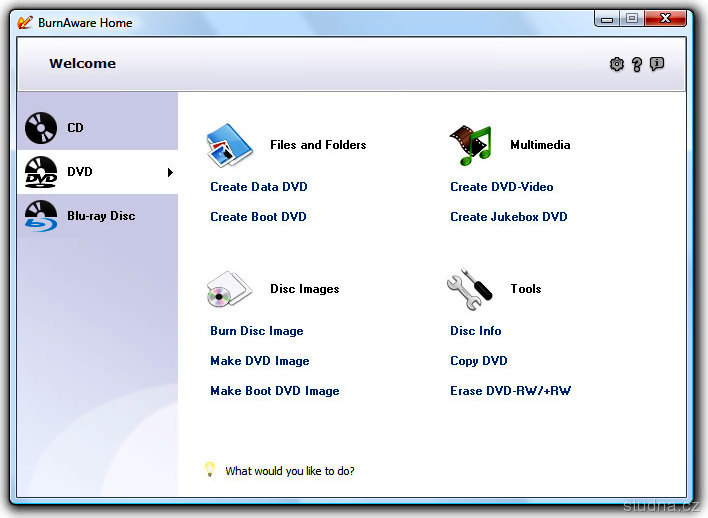Select the DVD category
Screen dimensions: 708x518
pos(98,172)
